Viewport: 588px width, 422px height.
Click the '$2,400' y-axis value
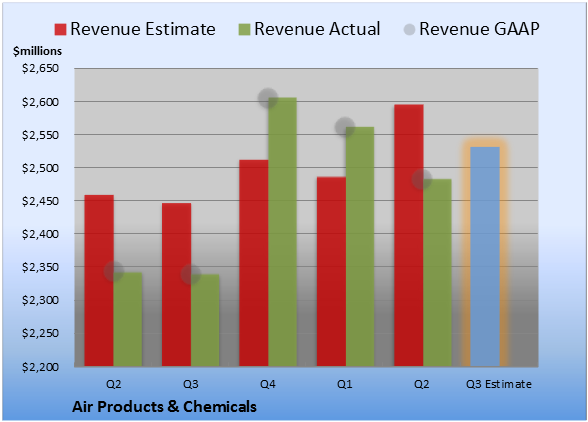point(40,234)
